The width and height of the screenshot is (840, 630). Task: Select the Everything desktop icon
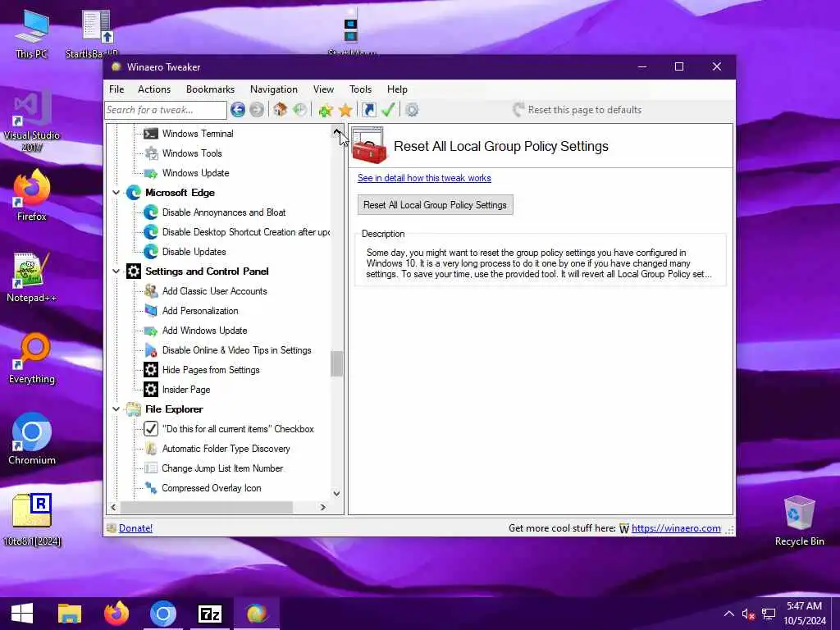(x=32, y=358)
